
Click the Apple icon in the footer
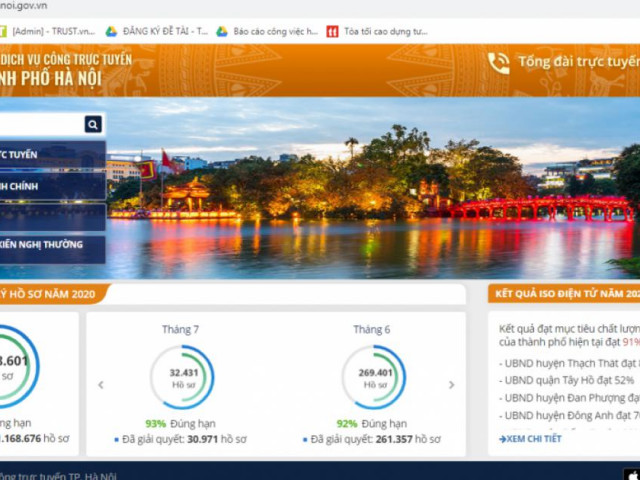pyautogui.click(x=630, y=474)
